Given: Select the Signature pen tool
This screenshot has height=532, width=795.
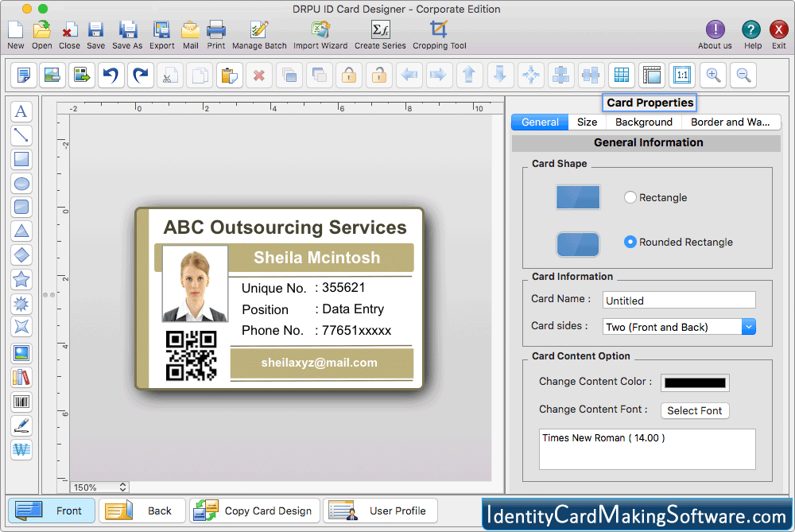Looking at the screenshot, I should pyautogui.click(x=21, y=426).
